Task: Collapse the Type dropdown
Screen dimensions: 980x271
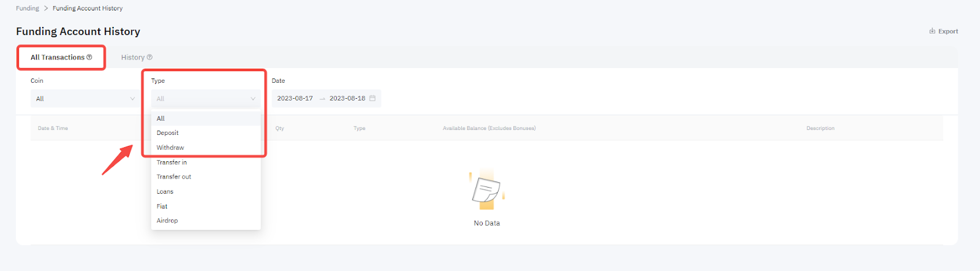Action: [205, 99]
